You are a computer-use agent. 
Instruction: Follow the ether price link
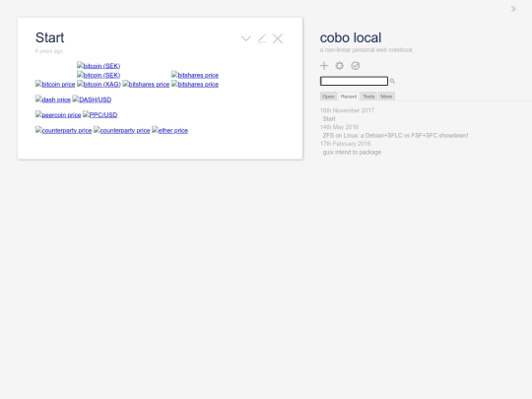(169, 130)
